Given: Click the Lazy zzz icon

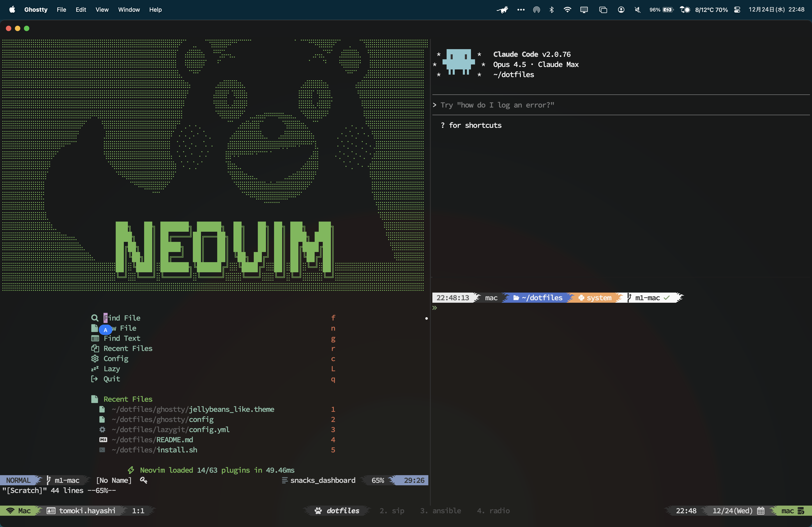Looking at the screenshot, I should pos(95,369).
